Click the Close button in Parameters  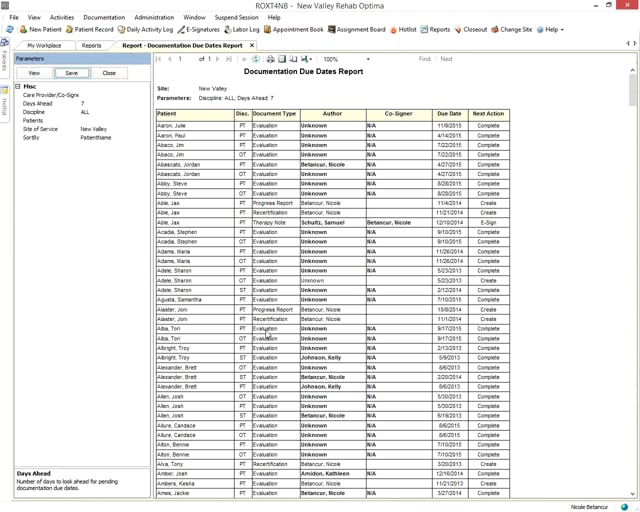click(109, 73)
